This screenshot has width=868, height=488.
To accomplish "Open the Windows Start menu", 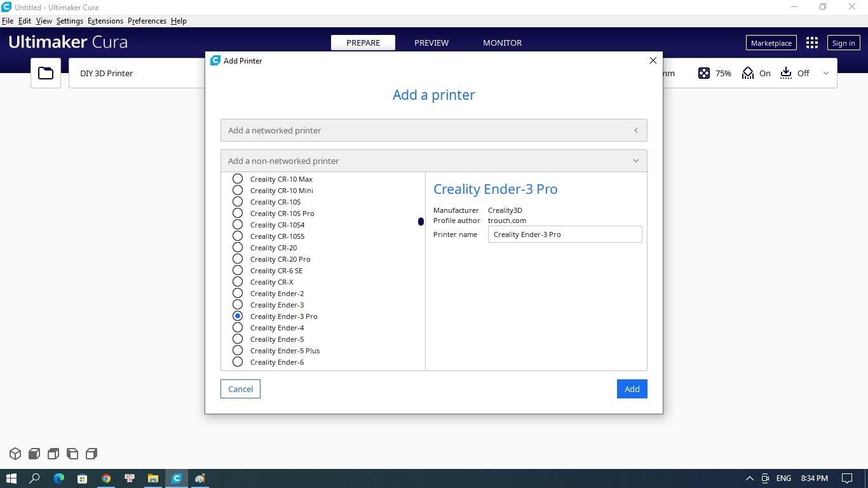I will (11, 478).
